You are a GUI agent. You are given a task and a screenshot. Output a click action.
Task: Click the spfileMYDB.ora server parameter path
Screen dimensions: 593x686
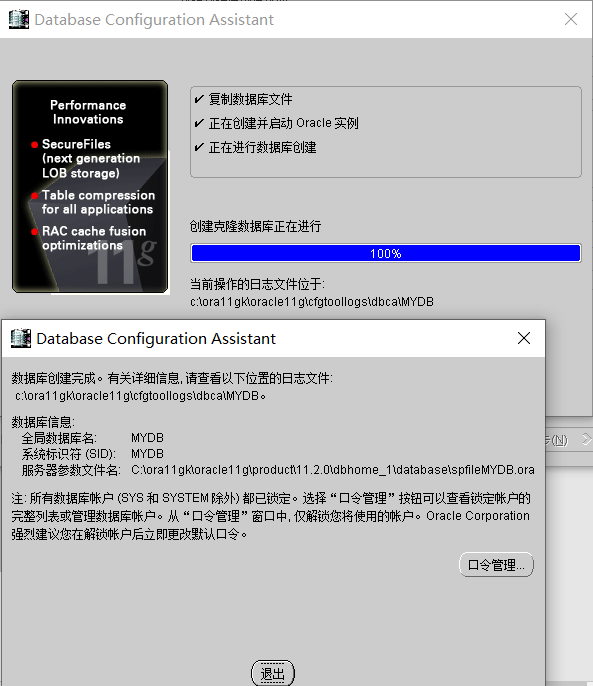333,470
